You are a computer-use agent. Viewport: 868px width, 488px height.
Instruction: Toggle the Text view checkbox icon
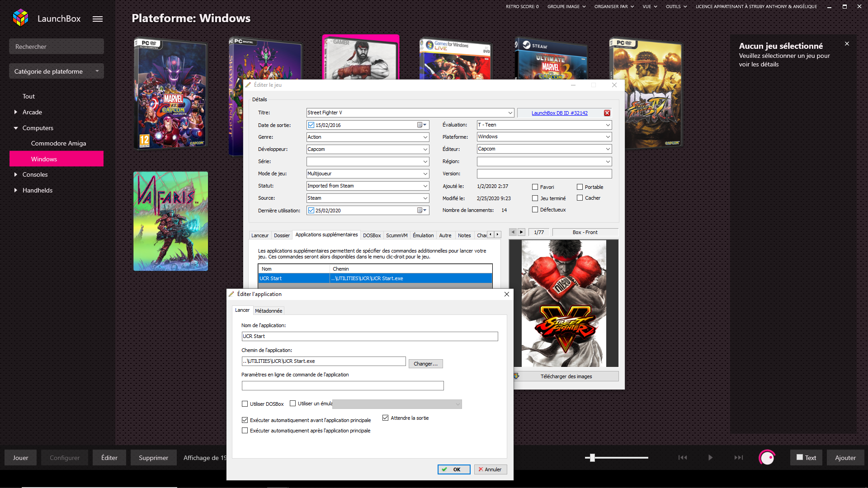pos(800,457)
